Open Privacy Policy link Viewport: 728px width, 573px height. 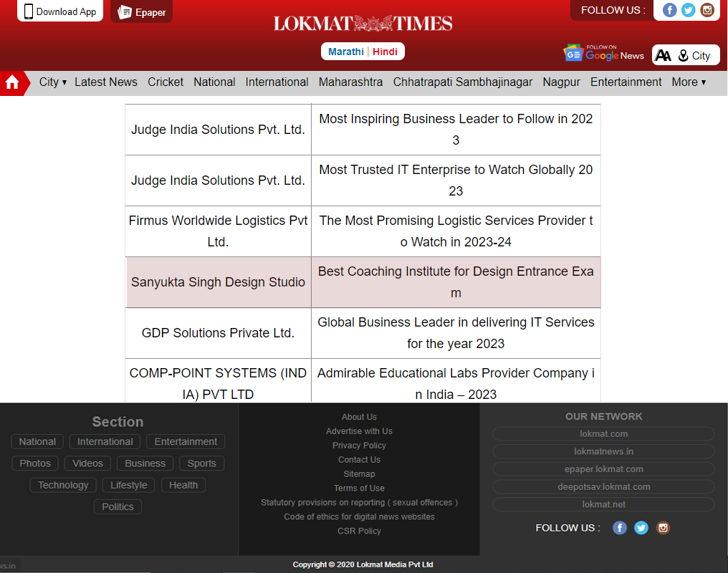coord(360,446)
